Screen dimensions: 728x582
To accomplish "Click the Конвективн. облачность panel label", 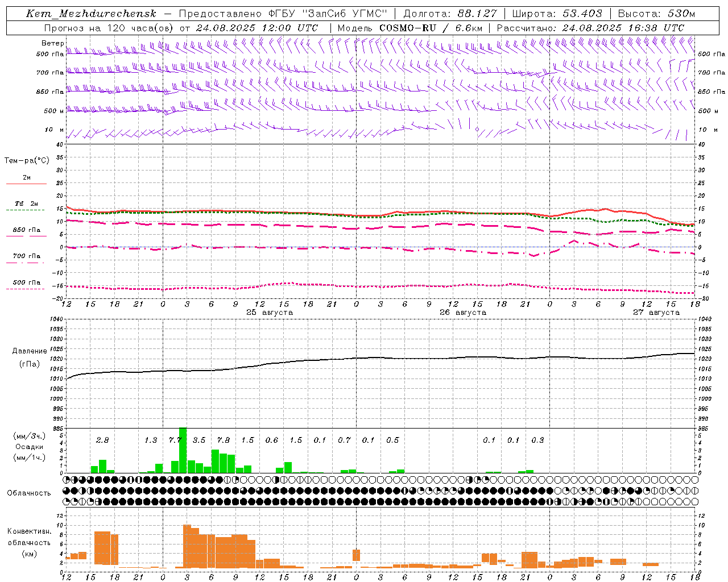I will [29, 537].
